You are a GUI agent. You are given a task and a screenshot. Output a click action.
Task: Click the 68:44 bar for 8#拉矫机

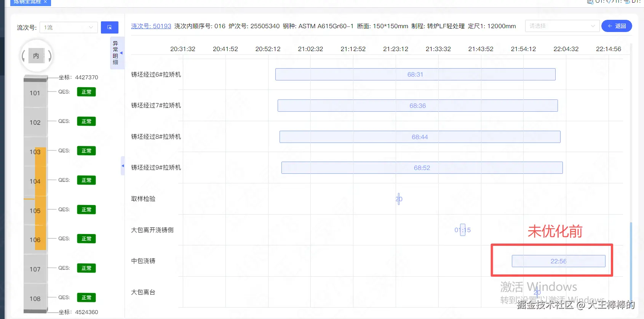pyautogui.click(x=420, y=137)
